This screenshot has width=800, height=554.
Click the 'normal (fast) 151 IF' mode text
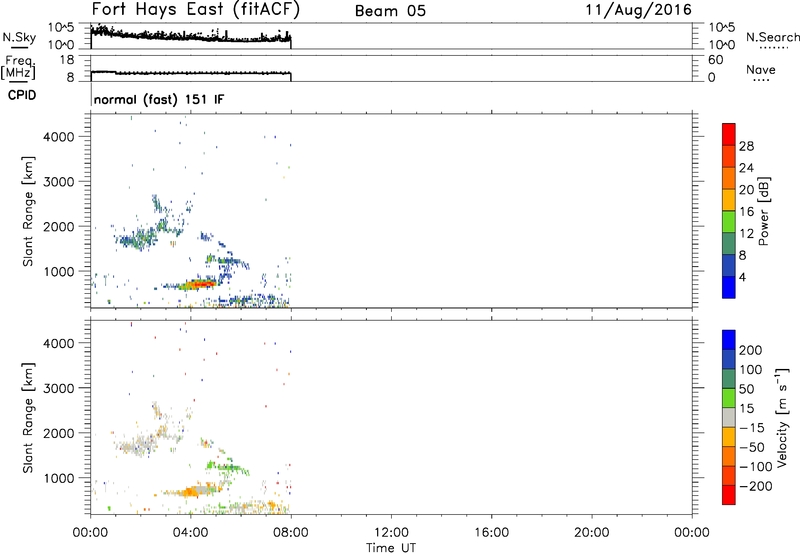point(159,99)
